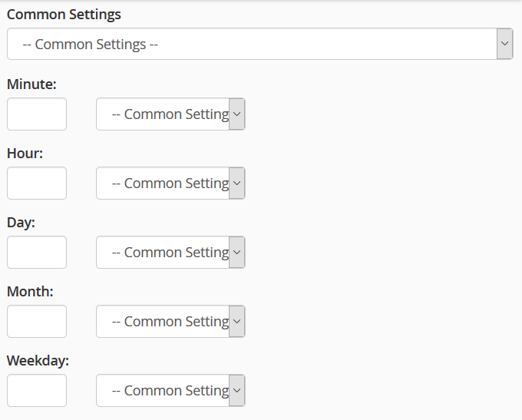Click the chevron arrow beside the Weekday dropdown
This screenshot has width=522, height=420.
pos(237,391)
